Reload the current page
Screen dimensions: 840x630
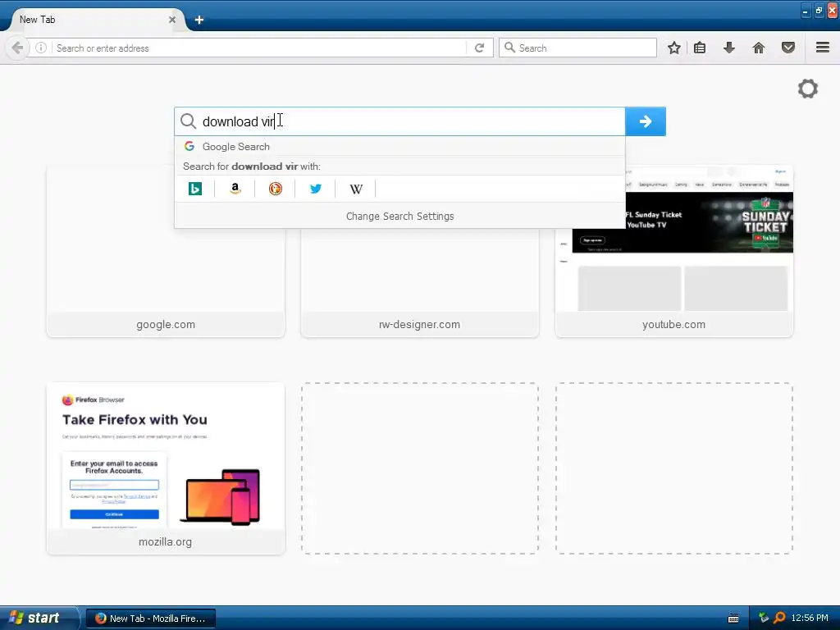(x=479, y=48)
